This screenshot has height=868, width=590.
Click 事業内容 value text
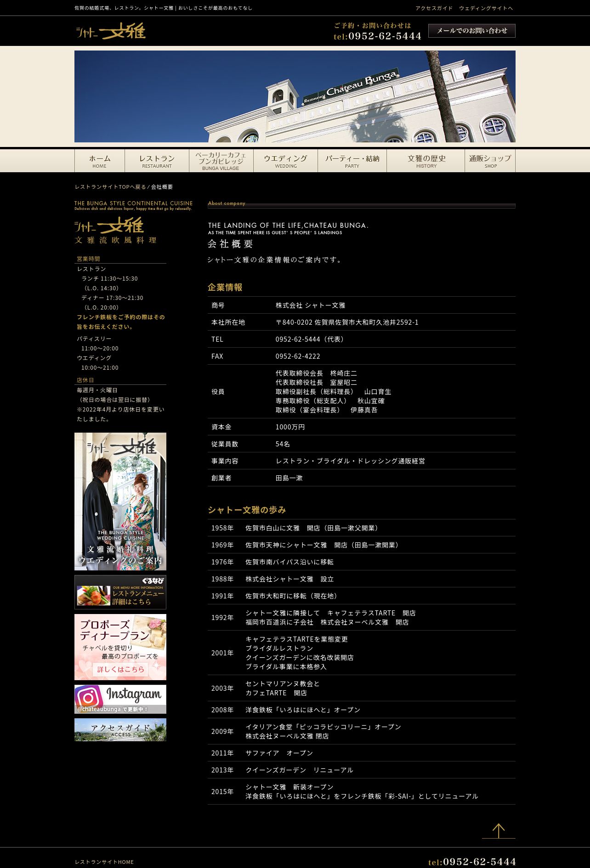[350, 461]
